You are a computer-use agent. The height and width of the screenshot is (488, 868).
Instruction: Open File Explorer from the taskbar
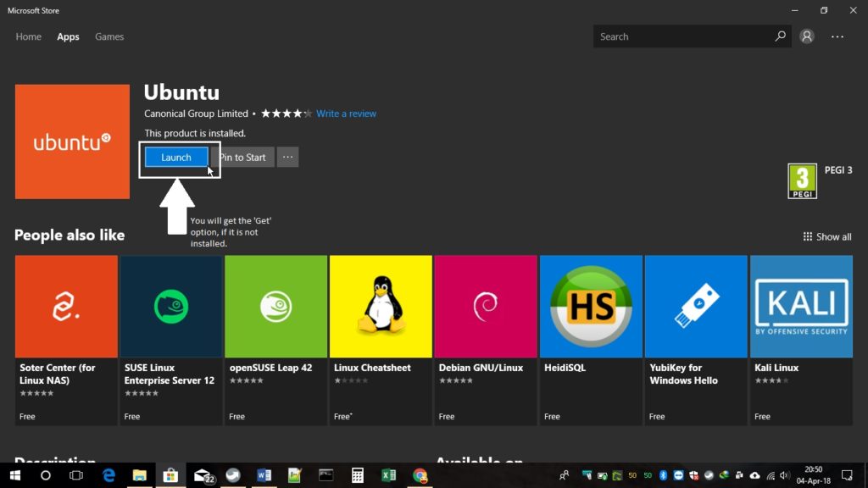click(138, 475)
